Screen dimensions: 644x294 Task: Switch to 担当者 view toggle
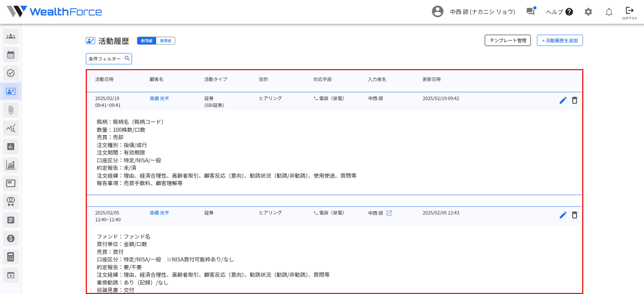(x=147, y=41)
